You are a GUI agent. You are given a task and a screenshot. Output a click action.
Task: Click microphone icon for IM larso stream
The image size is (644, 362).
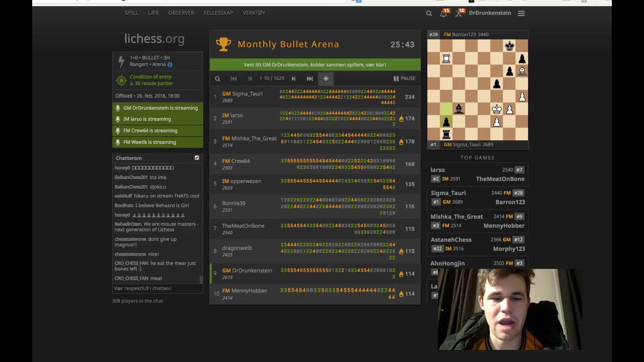(118, 119)
